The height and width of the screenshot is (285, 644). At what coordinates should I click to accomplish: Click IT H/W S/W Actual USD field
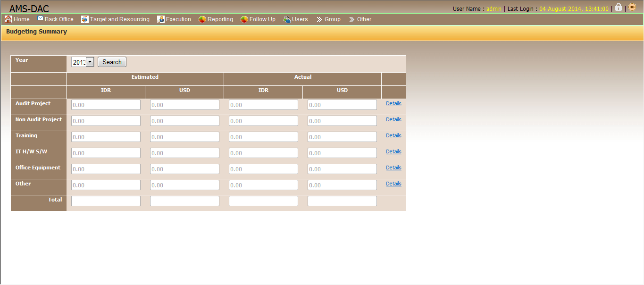342,153
